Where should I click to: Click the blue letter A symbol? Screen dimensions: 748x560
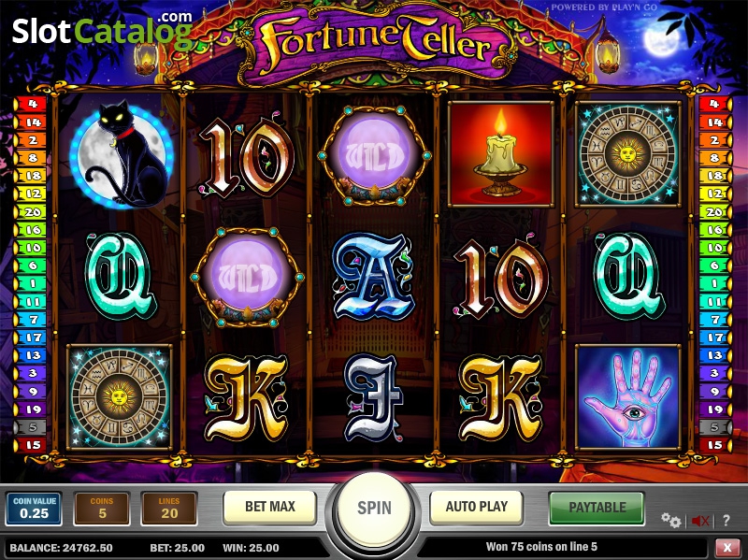tap(374, 277)
